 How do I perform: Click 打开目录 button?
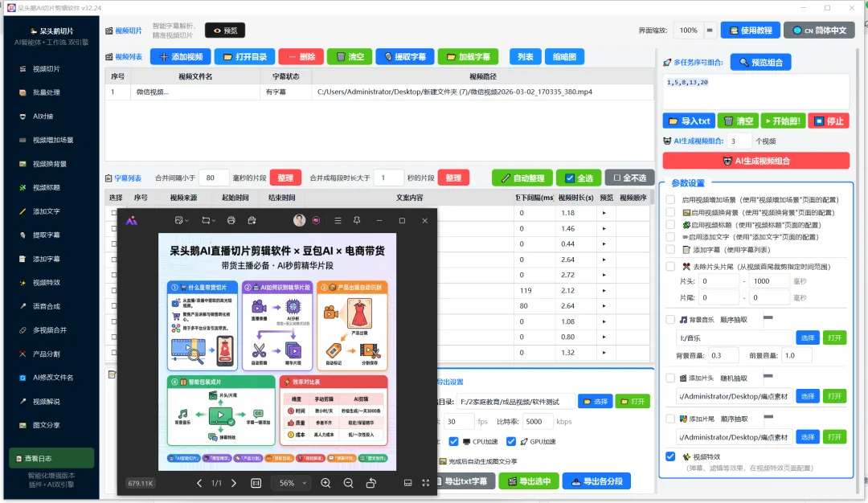[244, 56]
